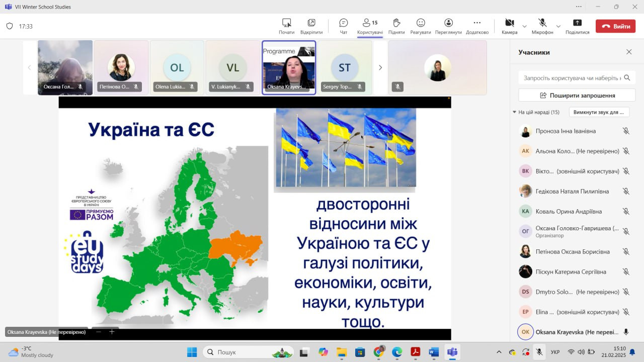Toggle Користувачі participants panel
Screen dimensions: 644x362
(x=370, y=26)
